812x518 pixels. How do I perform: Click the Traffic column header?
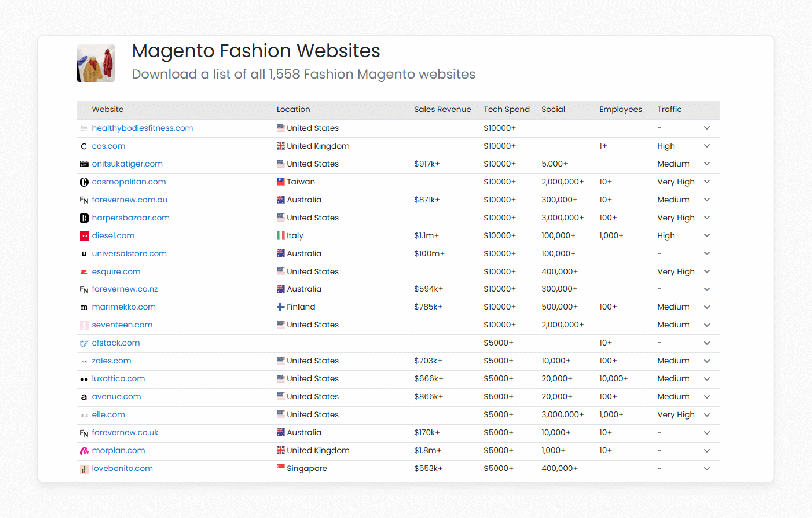(x=669, y=109)
